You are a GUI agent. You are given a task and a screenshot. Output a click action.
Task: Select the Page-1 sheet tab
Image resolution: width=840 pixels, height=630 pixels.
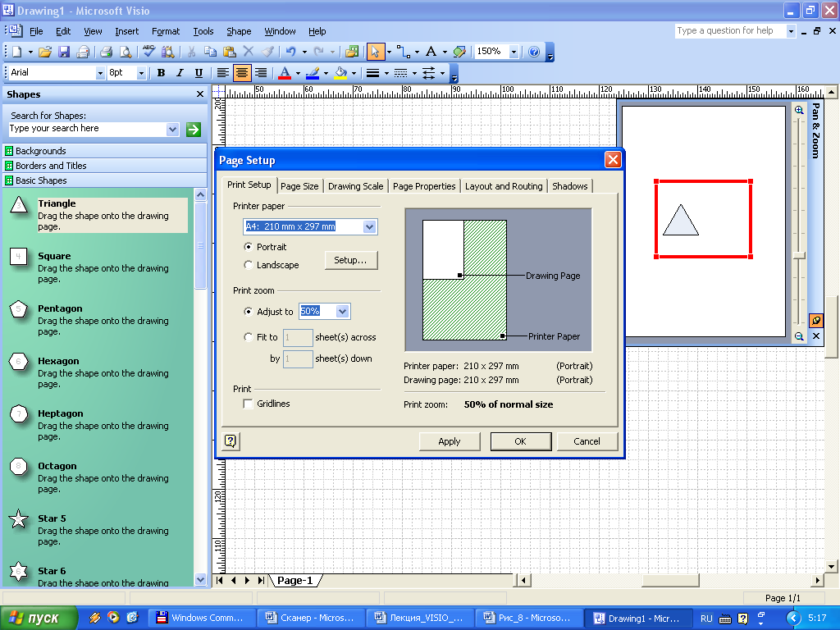click(x=295, y=580)
